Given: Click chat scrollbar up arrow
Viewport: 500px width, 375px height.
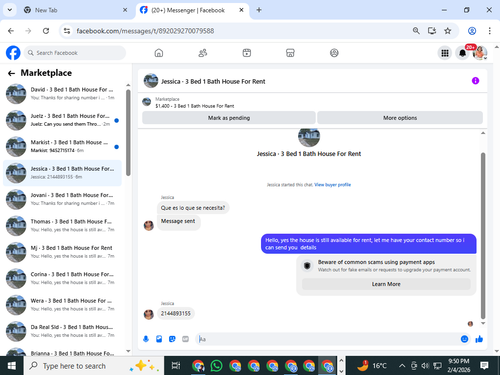Looking at the screenshot, I should 483,133.
